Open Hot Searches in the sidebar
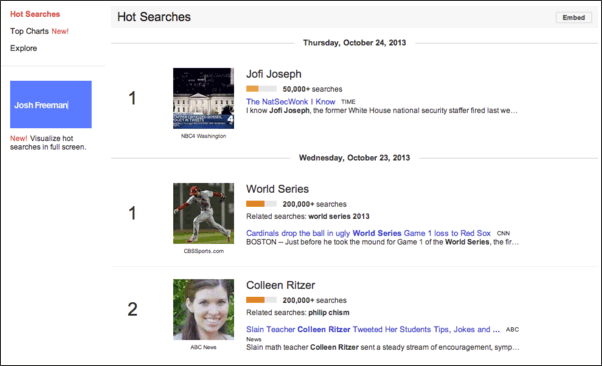Image resolution: width=603 pixels, height=366 pixels. pos(35,14)
